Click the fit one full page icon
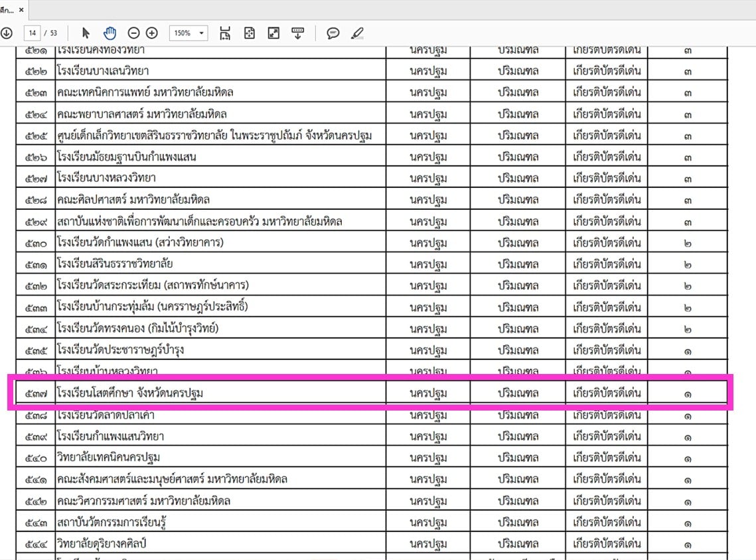The height and width of the screenshot is (560, 756). click(x=250, y=33)
